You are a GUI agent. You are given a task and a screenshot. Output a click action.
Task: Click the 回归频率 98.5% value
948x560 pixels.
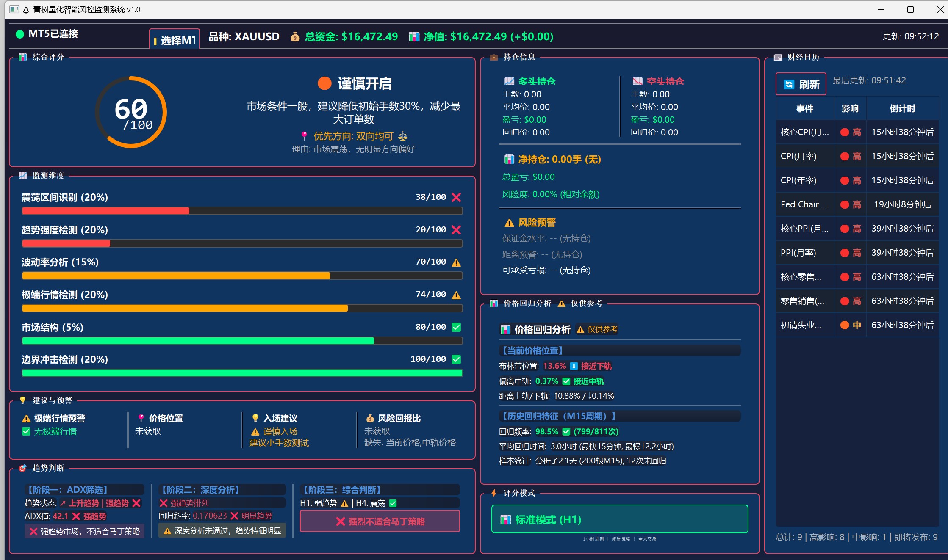pos(547,432)
